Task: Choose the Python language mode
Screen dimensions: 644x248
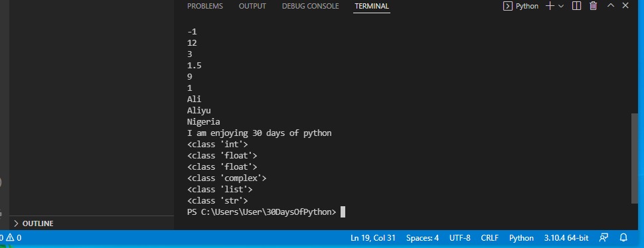Action: coord(521,238)
